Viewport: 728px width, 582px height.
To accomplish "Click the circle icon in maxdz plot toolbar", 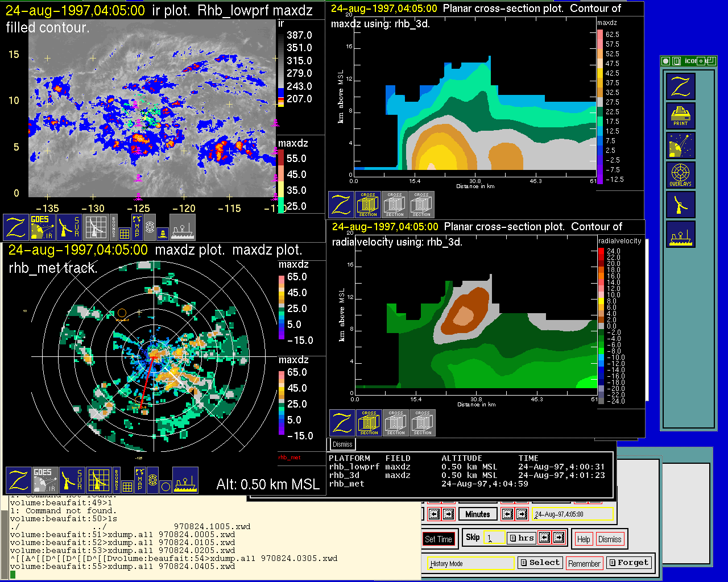I will click(x=166, y=487).
